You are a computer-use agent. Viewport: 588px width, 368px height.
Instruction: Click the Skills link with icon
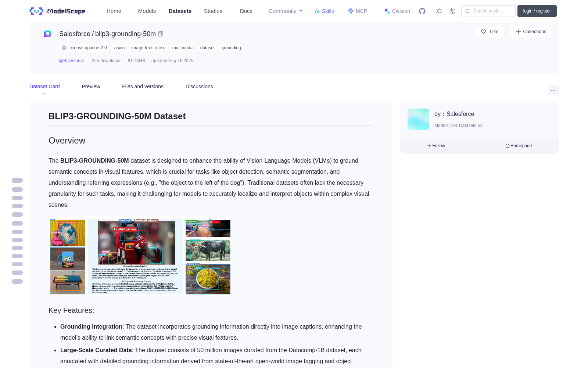pos(324,11)
